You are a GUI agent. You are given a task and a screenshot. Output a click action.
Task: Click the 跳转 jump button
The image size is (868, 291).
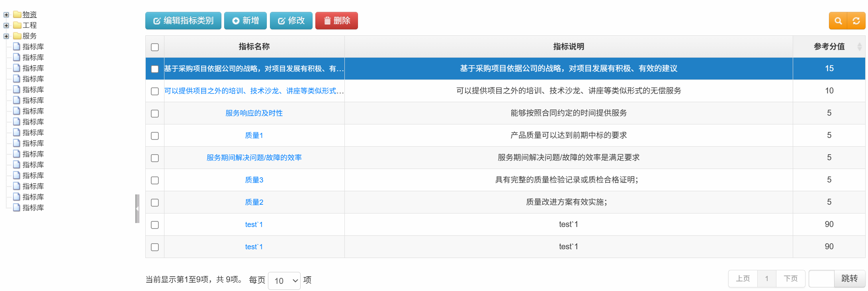(x=849, y=279)
